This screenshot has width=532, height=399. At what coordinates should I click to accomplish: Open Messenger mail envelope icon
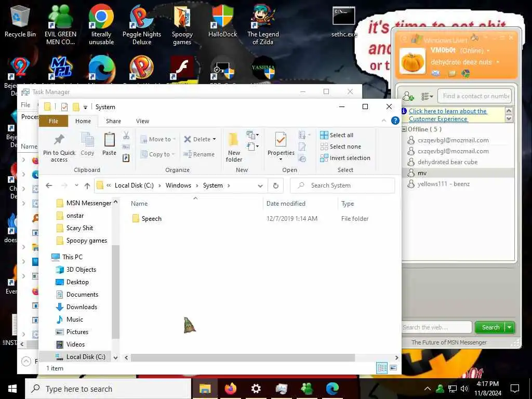436,73
